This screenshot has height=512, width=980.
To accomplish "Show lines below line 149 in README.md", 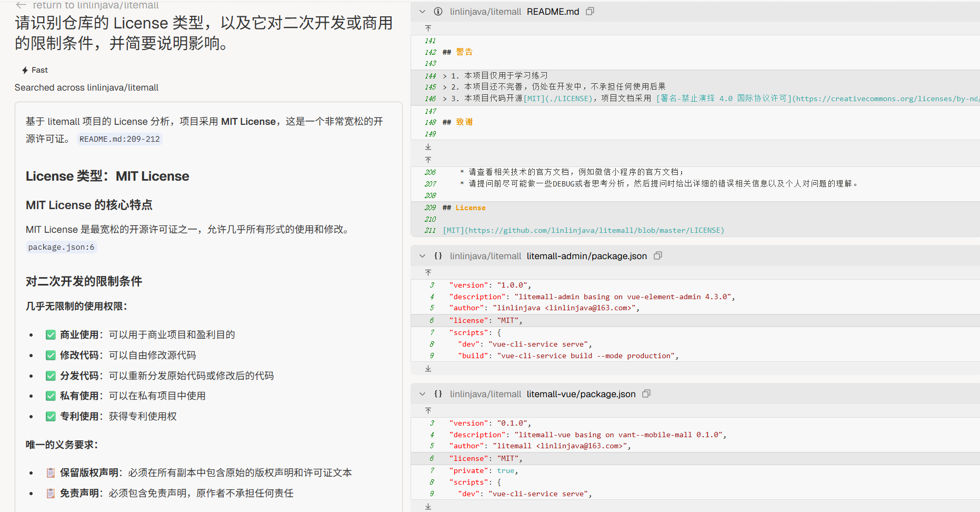I will click(x=428, y=146).
